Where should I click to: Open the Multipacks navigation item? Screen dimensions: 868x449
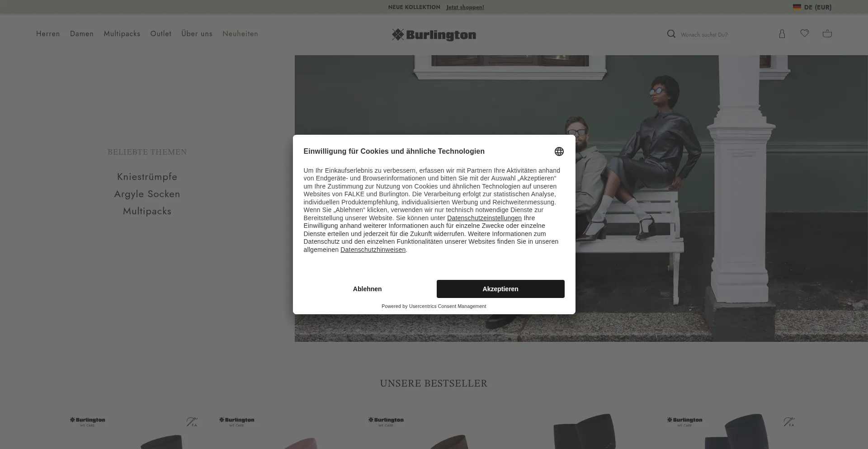tap(122, 34)
